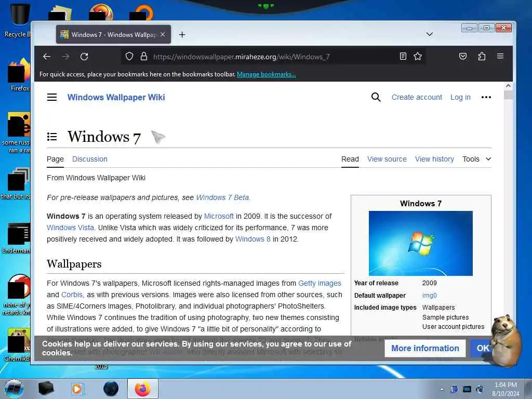Open the img0 default wallpaper link
532x399 pixels.
point(430,296)
